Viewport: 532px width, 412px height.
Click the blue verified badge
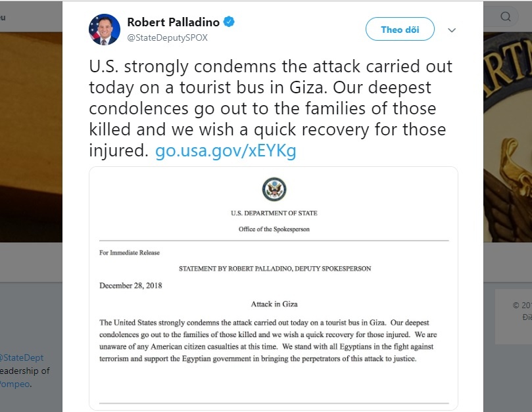tap(230, 22)
